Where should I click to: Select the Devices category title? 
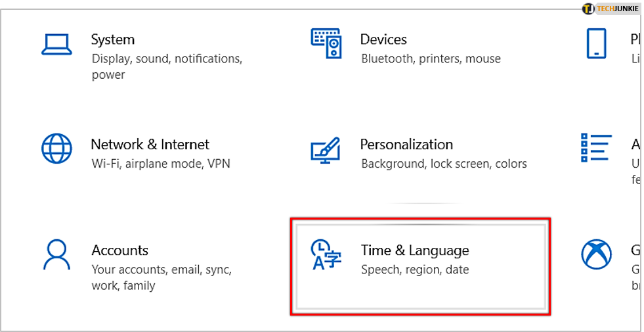[383, 39]
